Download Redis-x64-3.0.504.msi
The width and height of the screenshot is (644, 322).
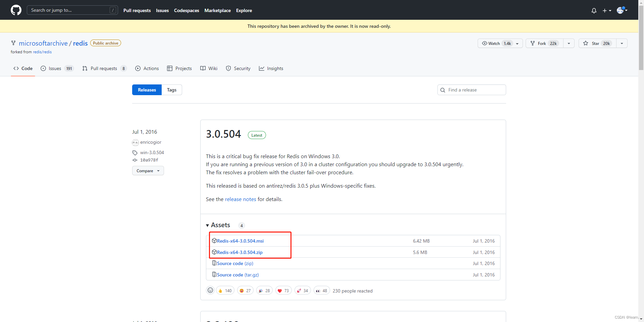(x=240, y=241)
